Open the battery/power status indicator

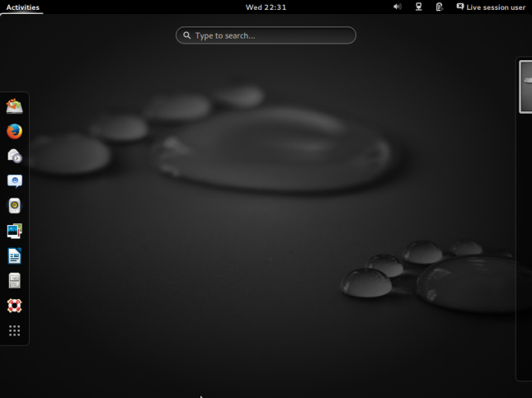coord(440,7)
